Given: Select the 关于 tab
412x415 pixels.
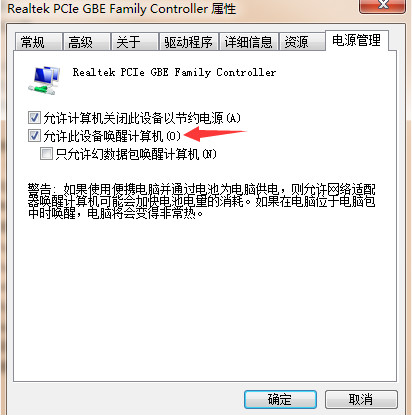Looking at the screenshot, I should pyautogui.click(x=134, y=42).
